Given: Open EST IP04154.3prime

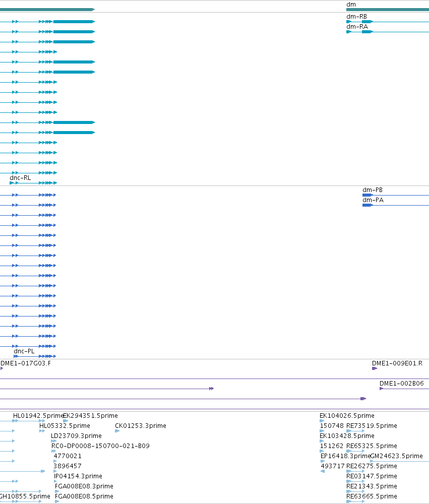Looking at the screenshot, I should tap(78, 476).
